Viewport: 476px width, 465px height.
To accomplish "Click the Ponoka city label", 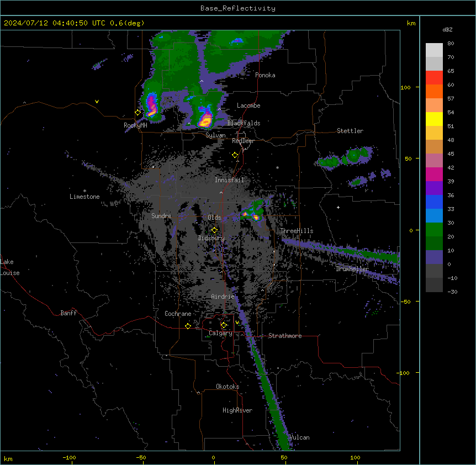I will coord(265,75).
